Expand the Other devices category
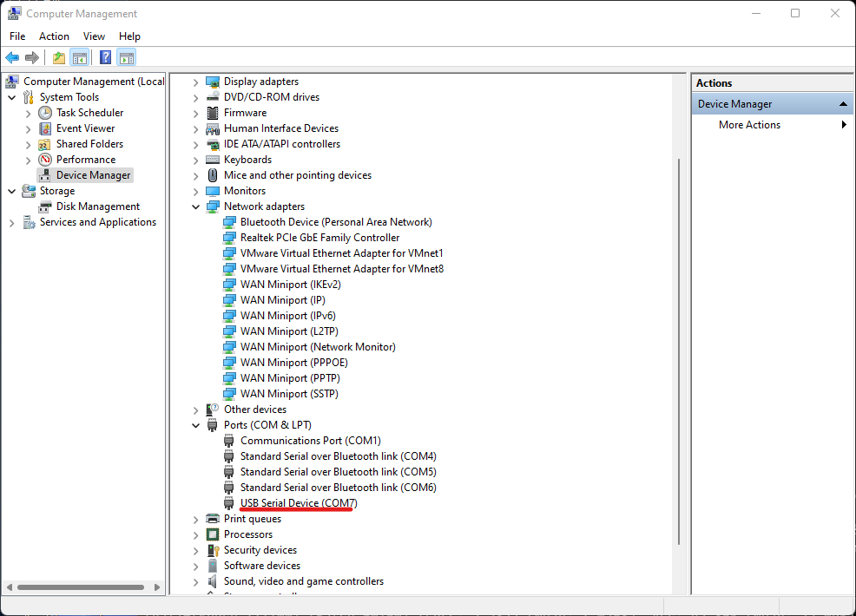The image size is (856, 616). [195, 410]
